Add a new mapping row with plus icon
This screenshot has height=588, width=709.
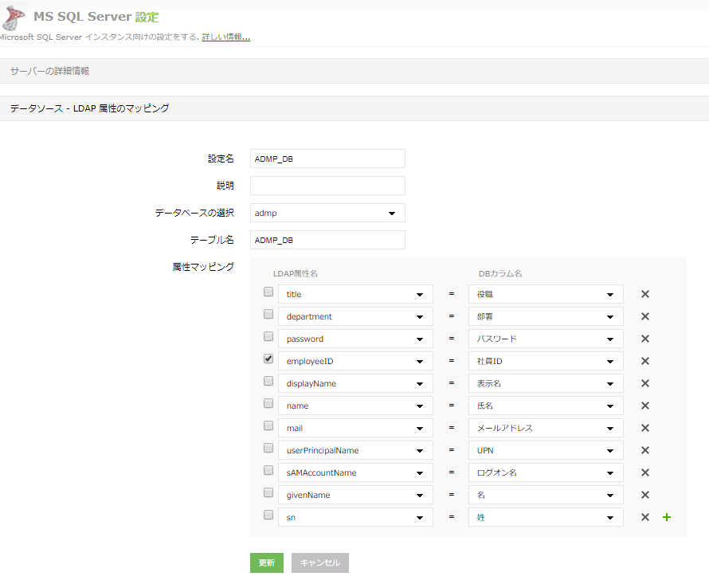pyautogui.click(x=667, y=517)
